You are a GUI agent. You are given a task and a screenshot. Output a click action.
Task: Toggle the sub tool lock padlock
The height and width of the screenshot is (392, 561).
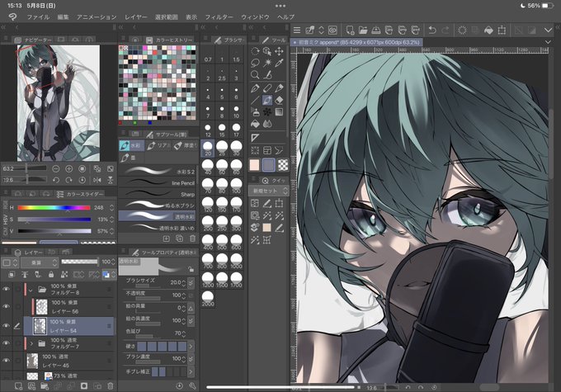click(191, 269)
